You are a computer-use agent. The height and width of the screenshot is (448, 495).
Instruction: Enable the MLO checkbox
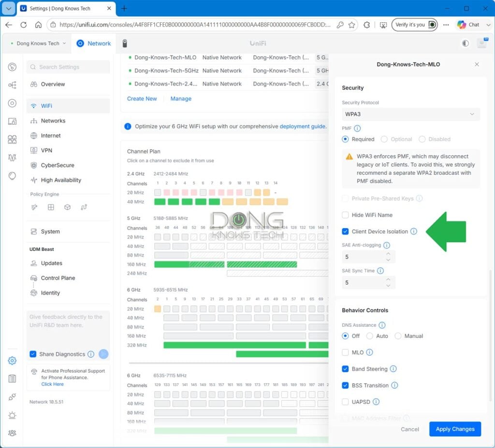[345, 352]
